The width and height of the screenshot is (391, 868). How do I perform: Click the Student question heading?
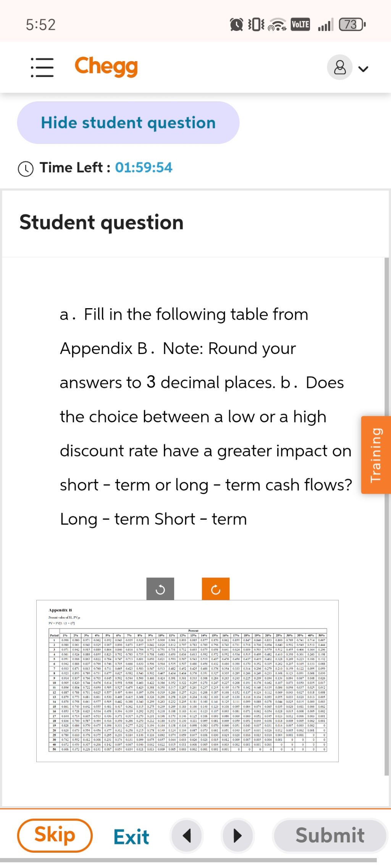pyautogui.click(x=102, y=222)
